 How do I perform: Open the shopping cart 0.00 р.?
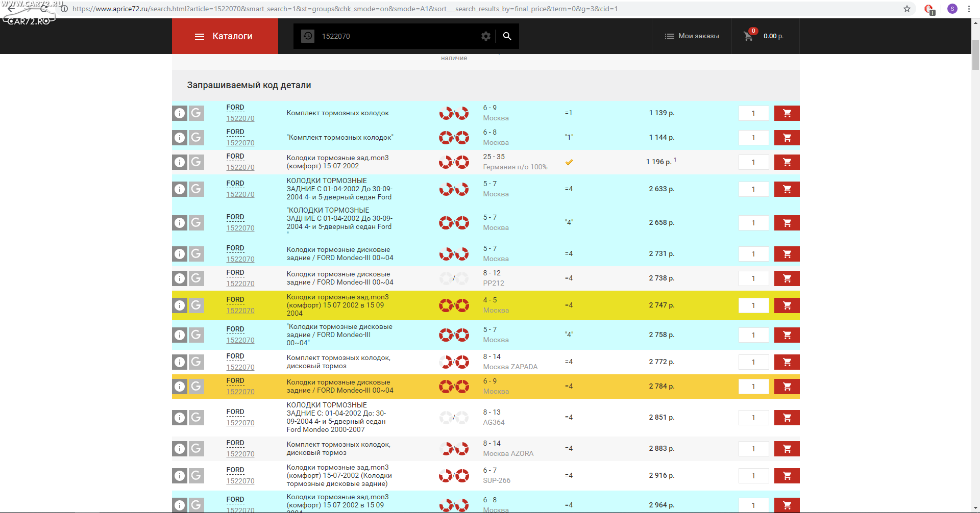tap(764, 36)
